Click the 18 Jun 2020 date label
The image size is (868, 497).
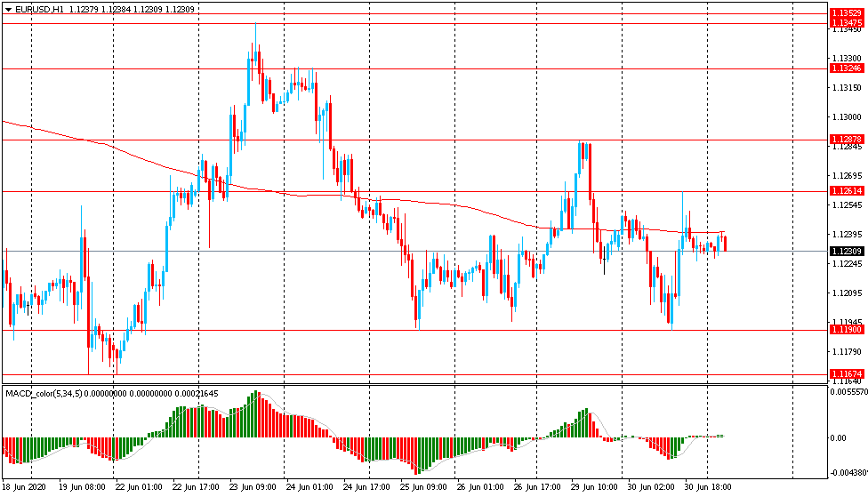click(24, 487)
